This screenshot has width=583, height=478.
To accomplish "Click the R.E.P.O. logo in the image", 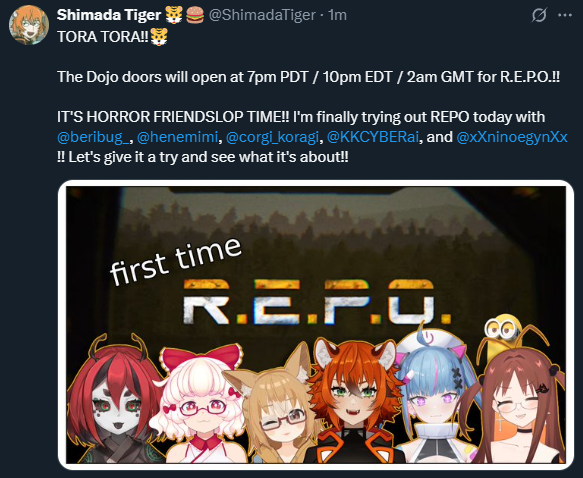I will [317, 301].
